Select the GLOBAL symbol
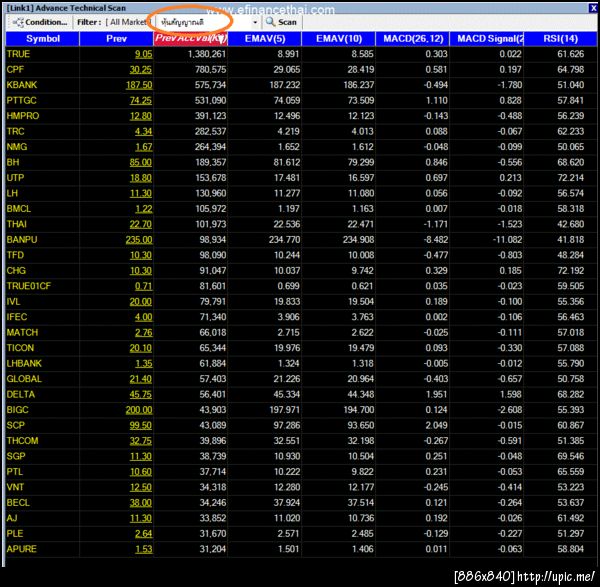 24,379
